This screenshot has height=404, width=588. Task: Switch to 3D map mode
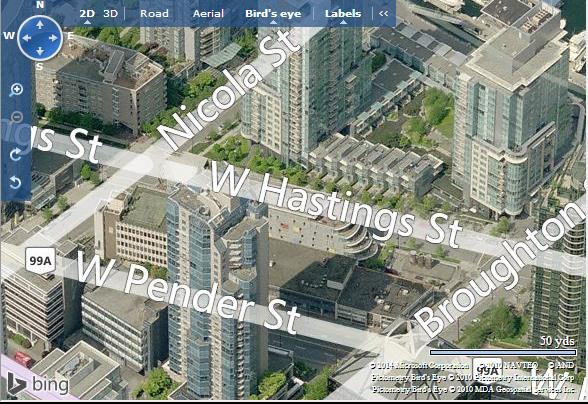coord(111,14)
